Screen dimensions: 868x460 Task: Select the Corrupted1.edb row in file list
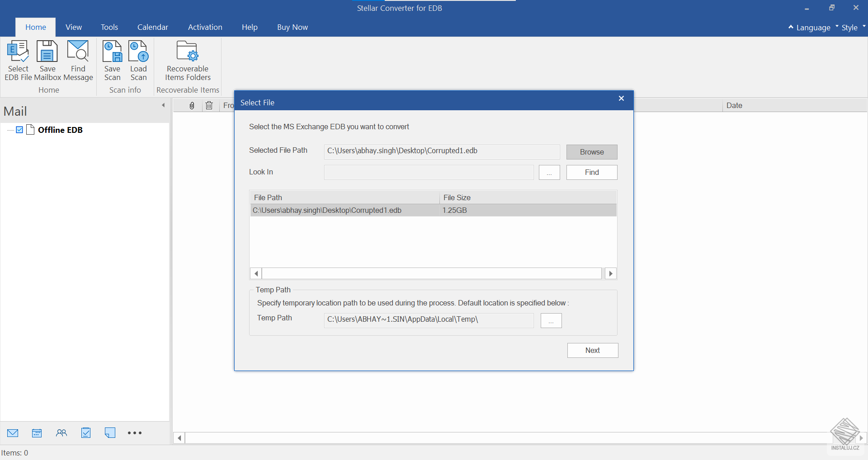[433, 210]
